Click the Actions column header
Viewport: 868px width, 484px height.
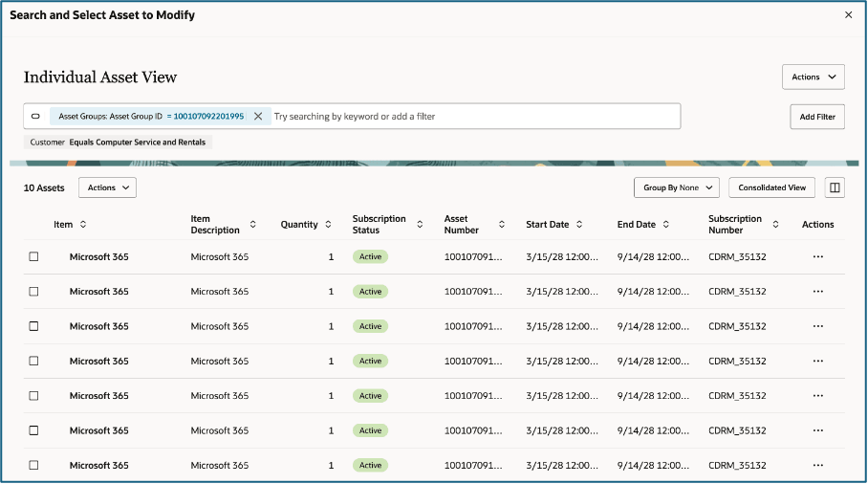pos(817,224)
